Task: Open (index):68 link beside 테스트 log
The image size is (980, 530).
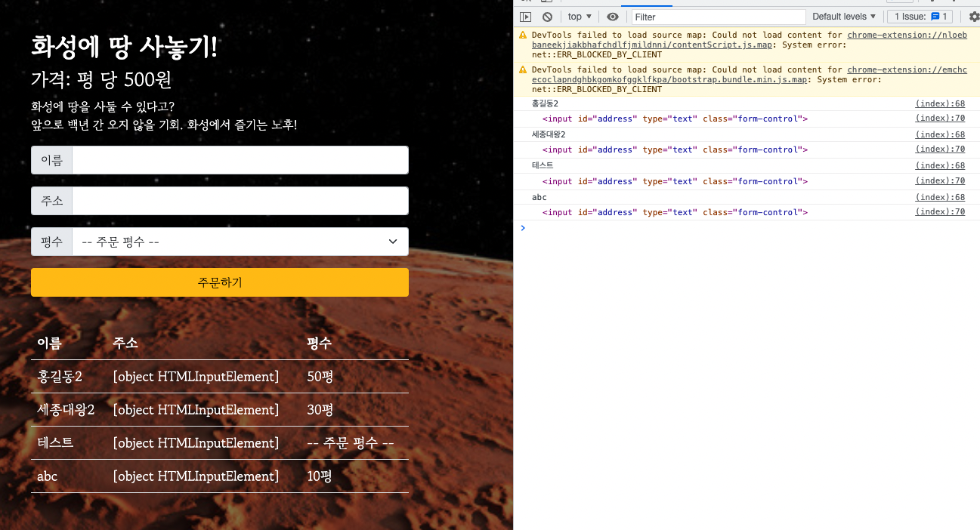Action: (940, 165)
